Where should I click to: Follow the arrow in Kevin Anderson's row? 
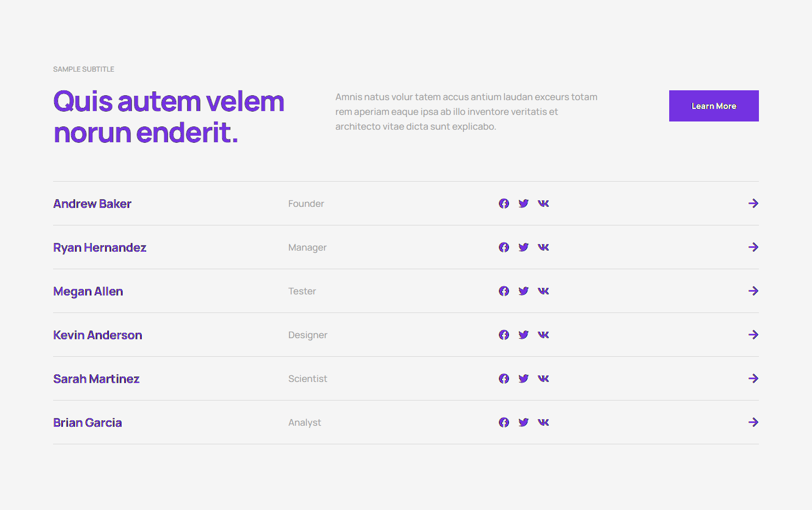[753, 335]
